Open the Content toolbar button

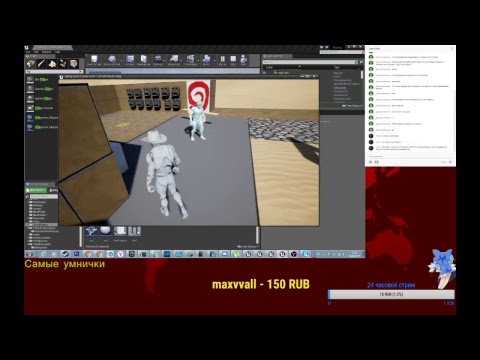(x=130, y=60)
